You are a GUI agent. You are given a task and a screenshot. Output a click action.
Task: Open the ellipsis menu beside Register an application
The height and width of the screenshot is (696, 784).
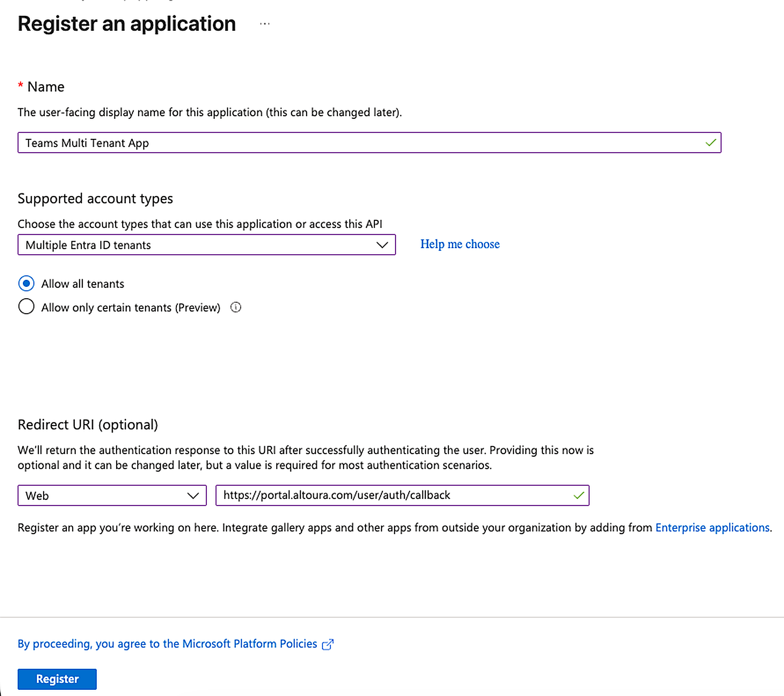click(x=264, y=24)
